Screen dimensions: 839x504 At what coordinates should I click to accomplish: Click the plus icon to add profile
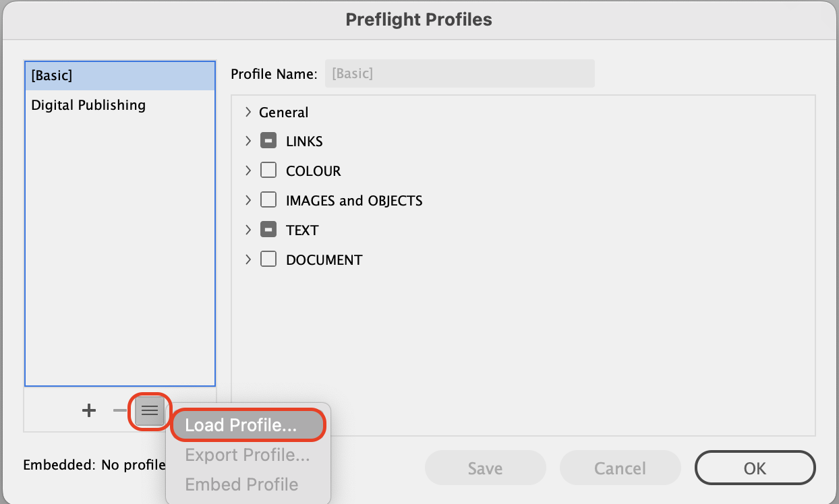pyautogui.click(x=89, y=410)
